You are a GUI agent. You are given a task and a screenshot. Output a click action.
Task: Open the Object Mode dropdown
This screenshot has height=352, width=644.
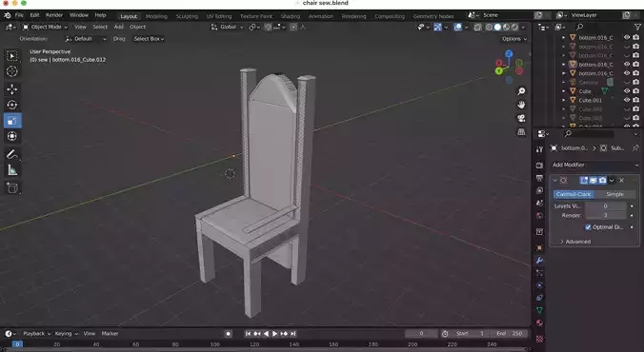[x=45, y=27]
